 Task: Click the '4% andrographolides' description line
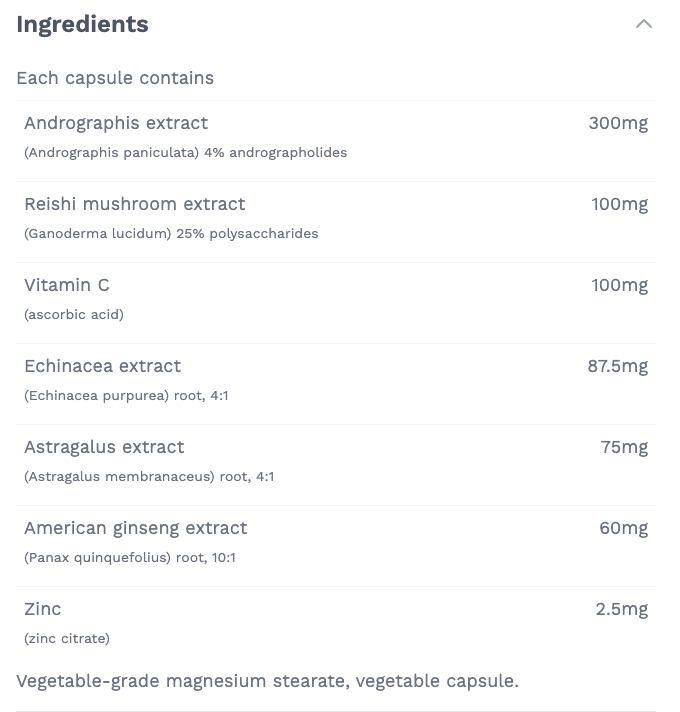pyautogui.click(x=185, y=153)
